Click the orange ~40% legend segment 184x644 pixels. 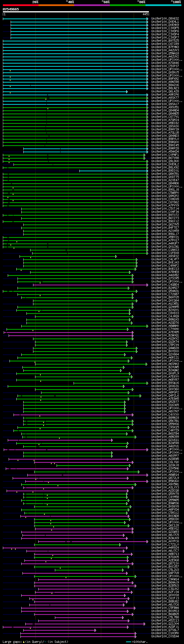coord(56,5)
